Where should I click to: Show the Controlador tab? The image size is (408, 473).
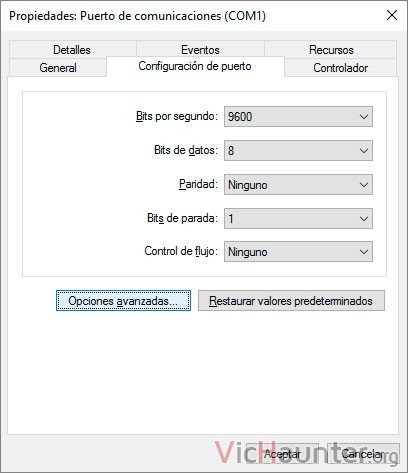[340, 68]
